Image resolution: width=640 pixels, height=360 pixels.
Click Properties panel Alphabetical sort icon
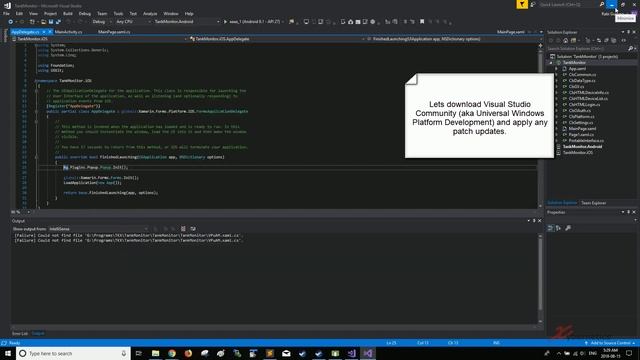coord(558,228)
